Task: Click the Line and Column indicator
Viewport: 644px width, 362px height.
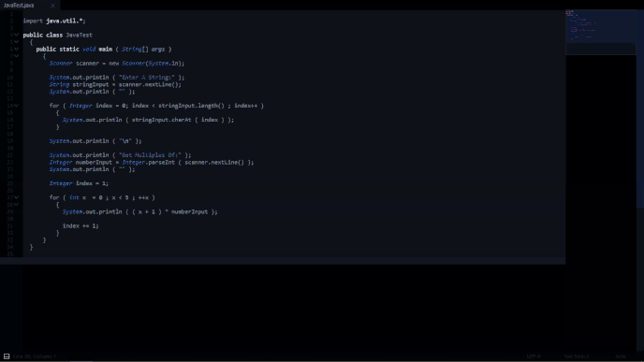Action: [35, 356]
